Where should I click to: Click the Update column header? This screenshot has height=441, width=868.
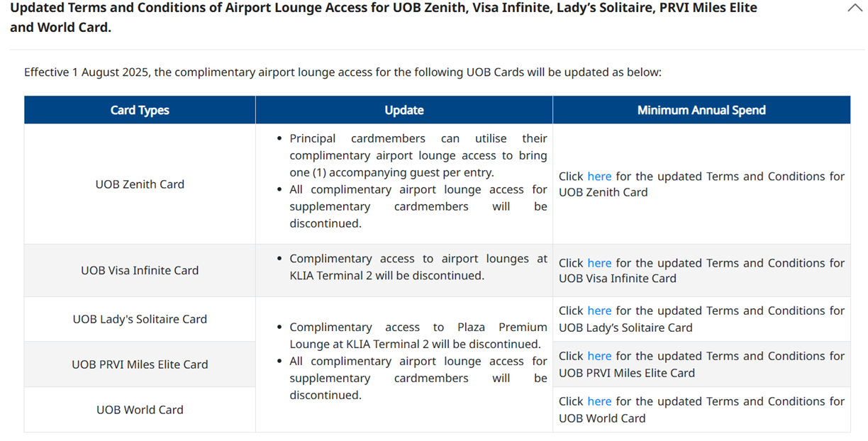[404, 110]
